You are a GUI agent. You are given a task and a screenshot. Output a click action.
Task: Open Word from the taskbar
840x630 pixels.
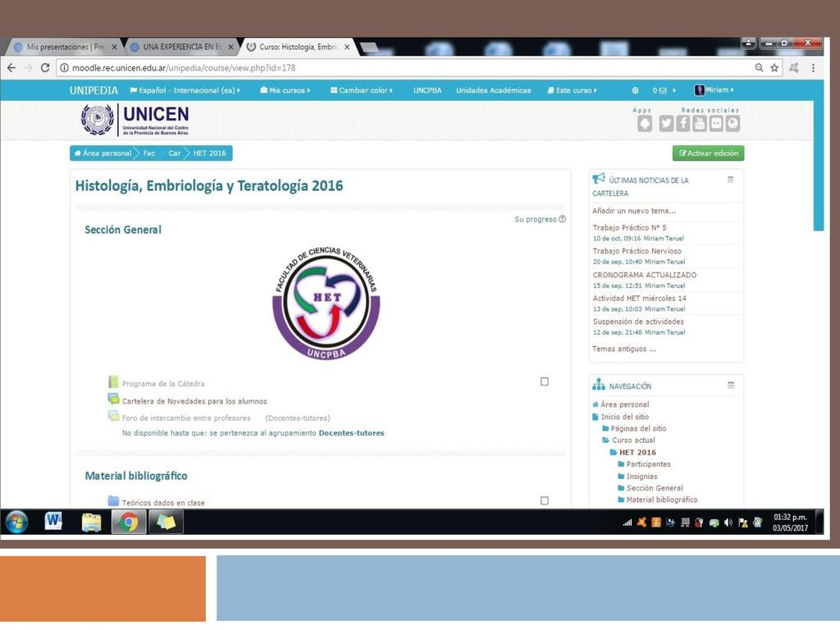click(53, 521)
